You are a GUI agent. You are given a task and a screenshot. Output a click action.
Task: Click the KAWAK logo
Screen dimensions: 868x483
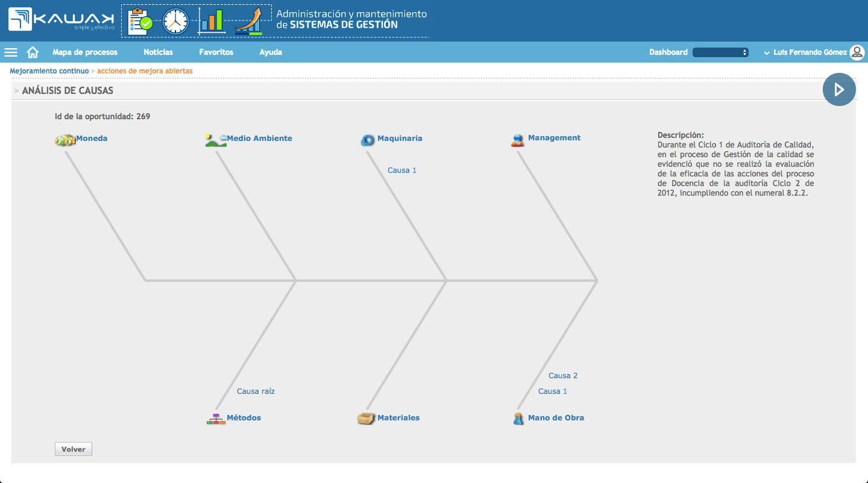(61, 19)
